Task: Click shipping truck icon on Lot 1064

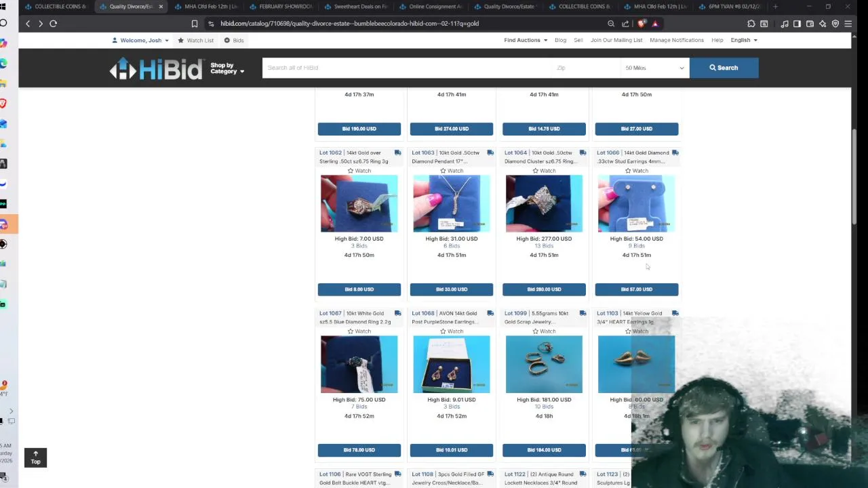Action: (583, 152)
